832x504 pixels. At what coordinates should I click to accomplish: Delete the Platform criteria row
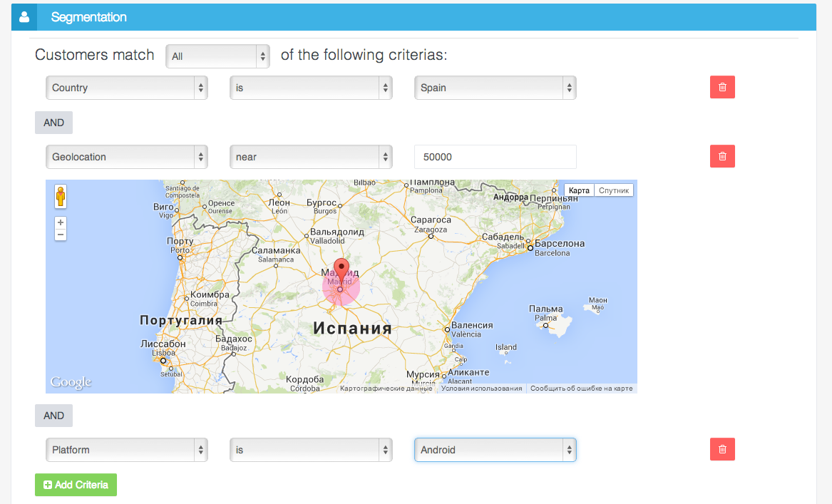tap(722, 449)
